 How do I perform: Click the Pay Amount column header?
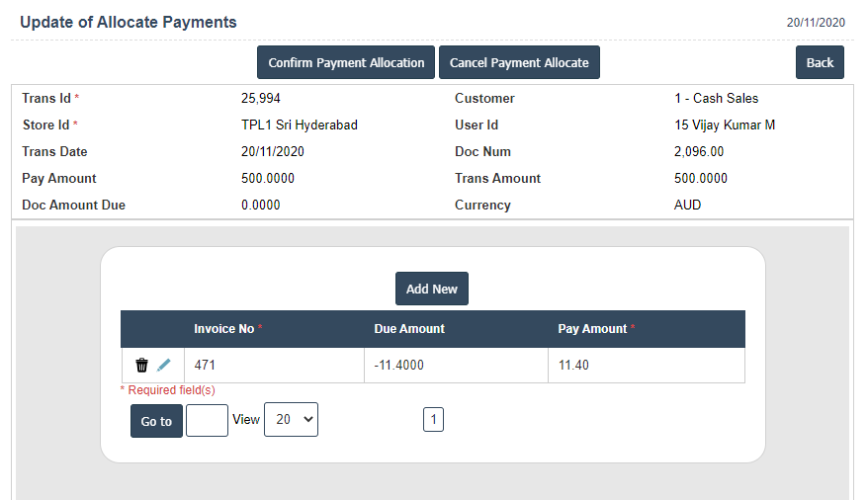[592, 329]
